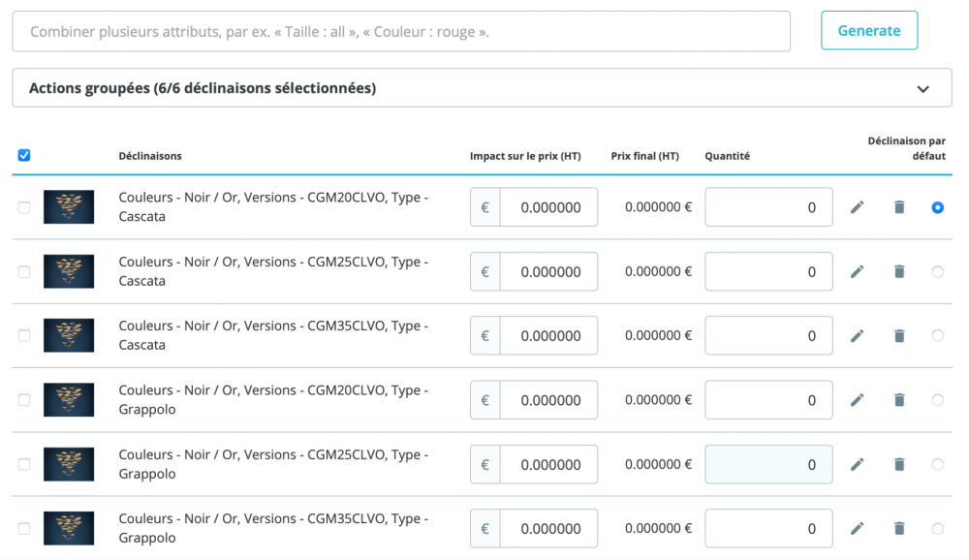Click the Déclinaison par défaut header
The height and width of the screenshot is (560, 969).
pyautogui.click(x=907, y=148)
